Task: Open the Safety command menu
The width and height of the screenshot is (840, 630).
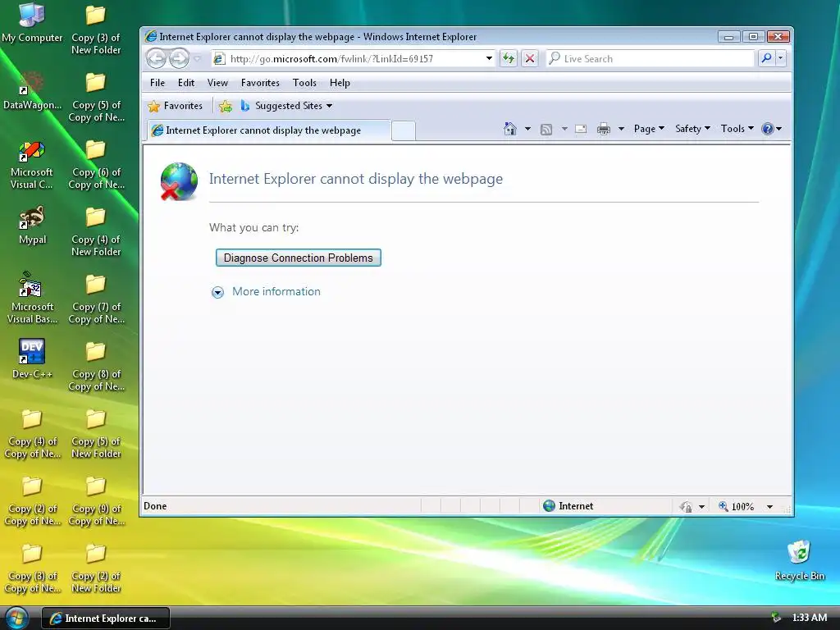Action: point(692,129)
